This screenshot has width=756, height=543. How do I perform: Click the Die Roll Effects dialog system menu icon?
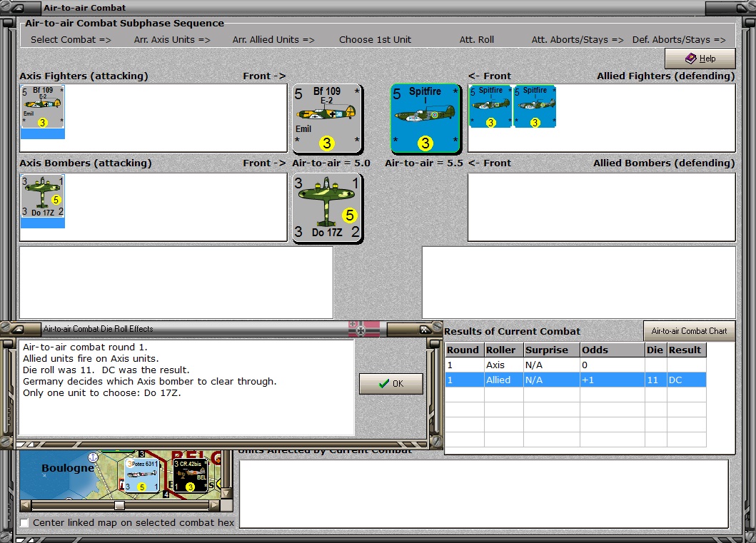point(18,329)
